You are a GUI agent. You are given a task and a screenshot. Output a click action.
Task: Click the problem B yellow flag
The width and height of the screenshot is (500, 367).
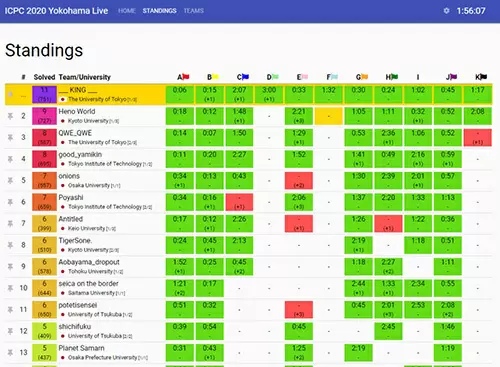click(x=215, y=77)
